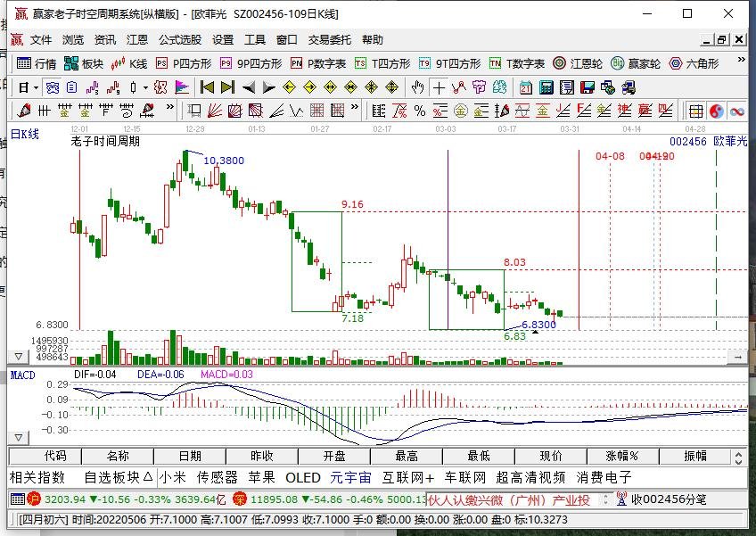Click the black left arrow icon
This screenshot has height=536, width=756.
click(249, 87)
